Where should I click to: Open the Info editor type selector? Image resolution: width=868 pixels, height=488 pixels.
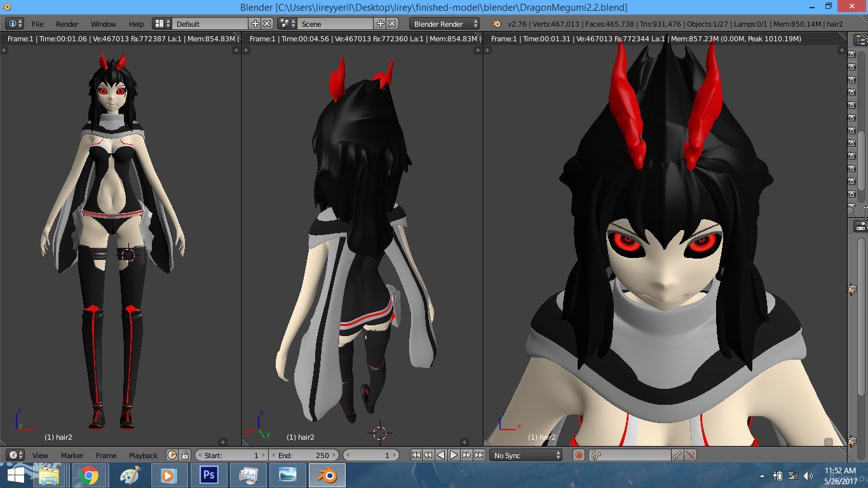[x=15, y=24]
